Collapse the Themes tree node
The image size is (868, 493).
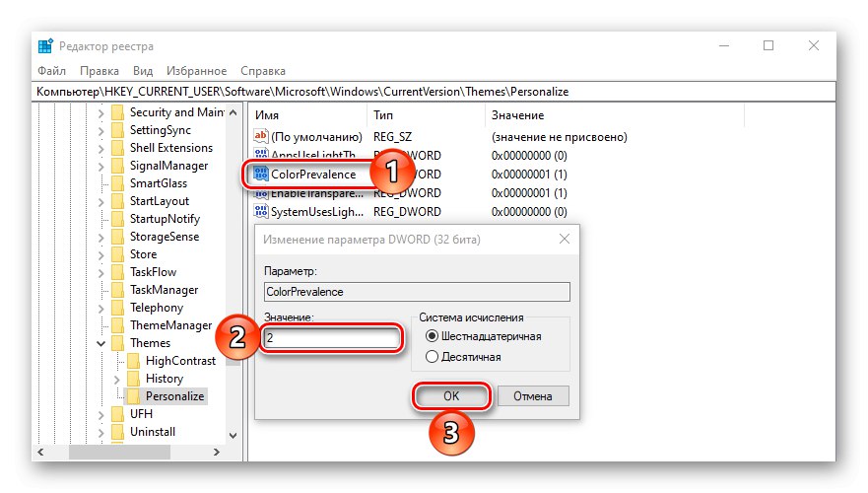coord(100,343)
